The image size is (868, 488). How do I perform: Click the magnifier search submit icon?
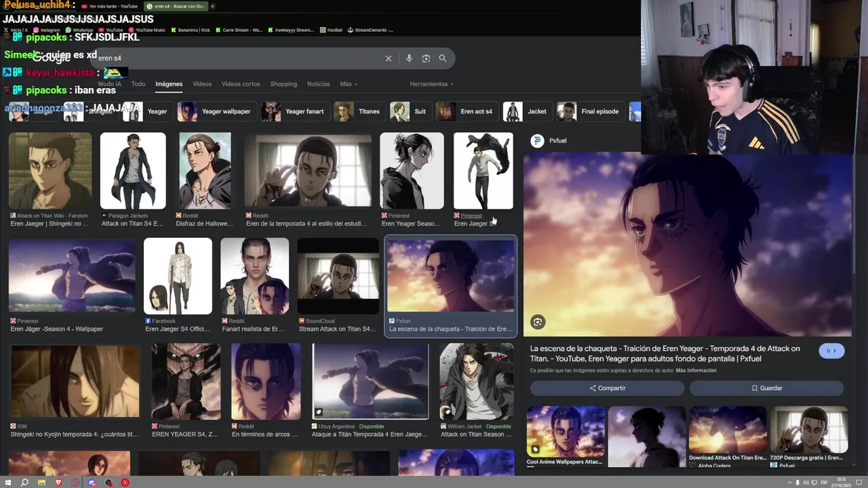(443, 58)
